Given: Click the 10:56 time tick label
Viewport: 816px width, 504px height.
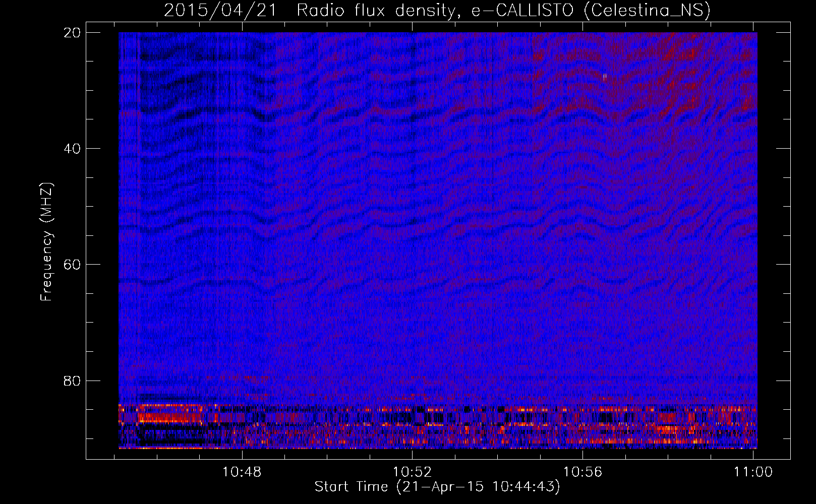Looking at the screenshot, I should click(x=582, y=472).
